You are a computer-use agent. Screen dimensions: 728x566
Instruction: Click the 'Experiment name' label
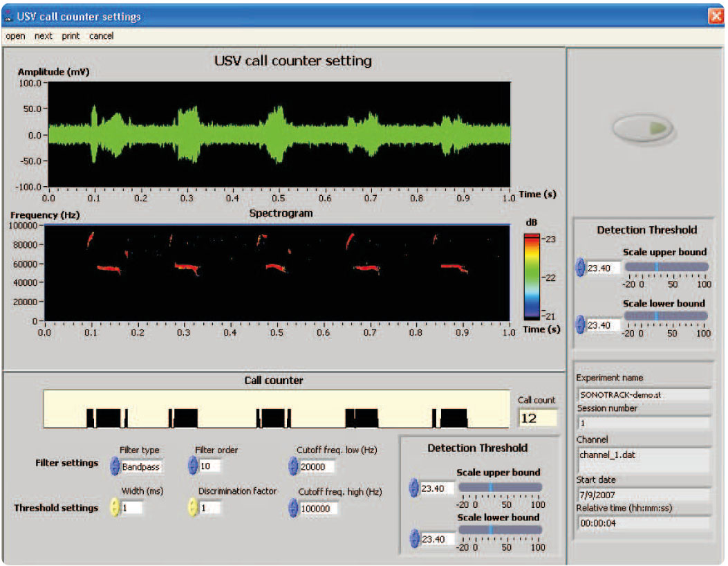point(610,378)
